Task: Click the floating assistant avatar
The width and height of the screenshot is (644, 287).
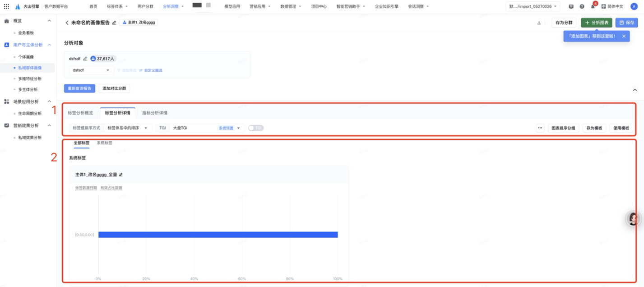Action: tap(634, 219)
